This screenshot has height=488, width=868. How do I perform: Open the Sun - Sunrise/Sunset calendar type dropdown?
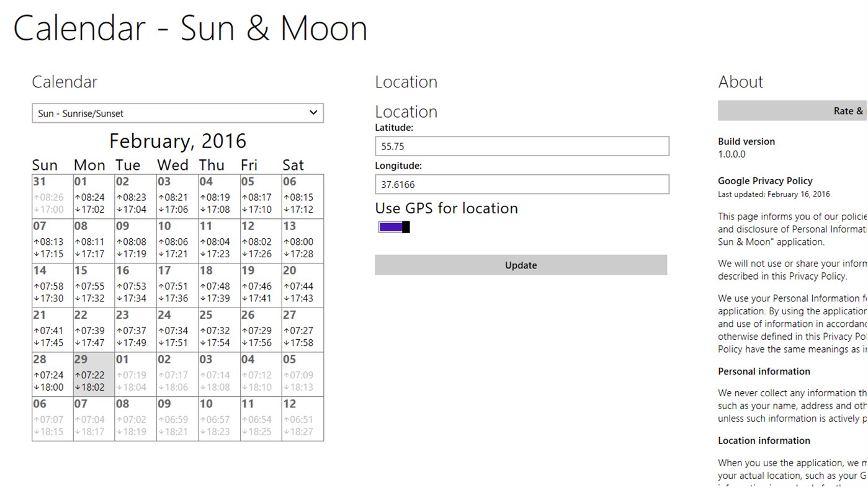pyautogui.click(x=178, y=113)
